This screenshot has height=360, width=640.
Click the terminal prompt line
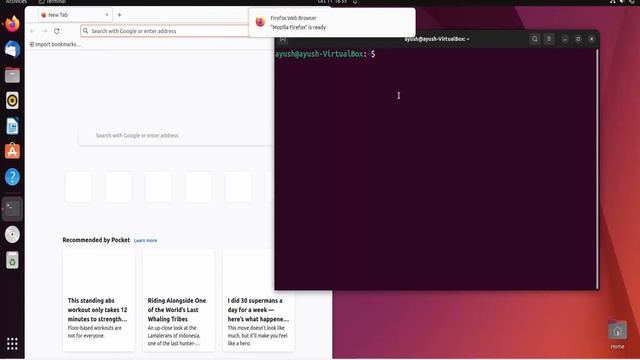click(325, 54)
